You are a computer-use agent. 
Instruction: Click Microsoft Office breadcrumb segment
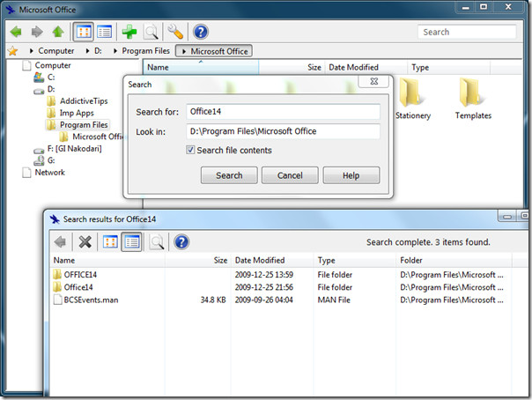pyautogui.click(x=214, y=51)
